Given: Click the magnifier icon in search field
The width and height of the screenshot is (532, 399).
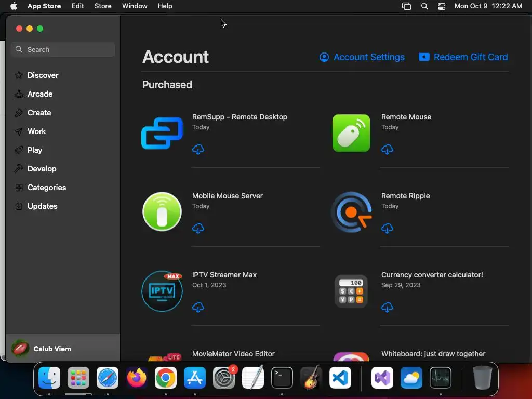Looking at the screenshot, I should (19, 49).
